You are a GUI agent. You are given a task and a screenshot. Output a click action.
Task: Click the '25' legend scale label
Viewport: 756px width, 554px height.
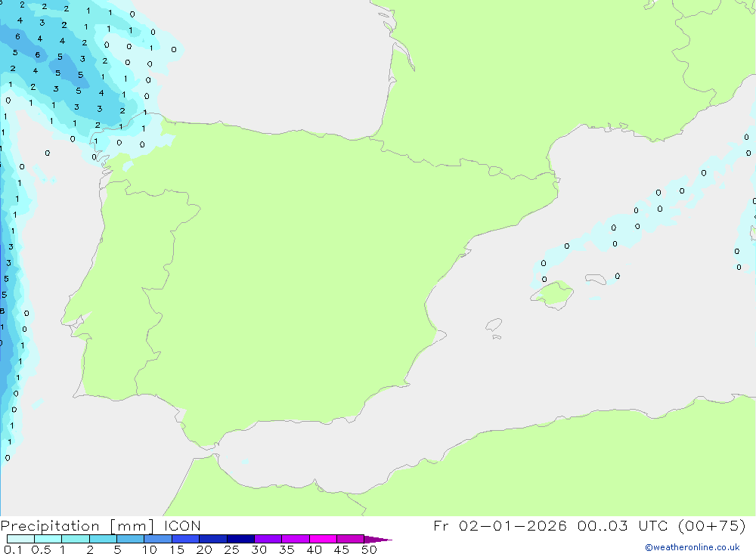point(232,549)
